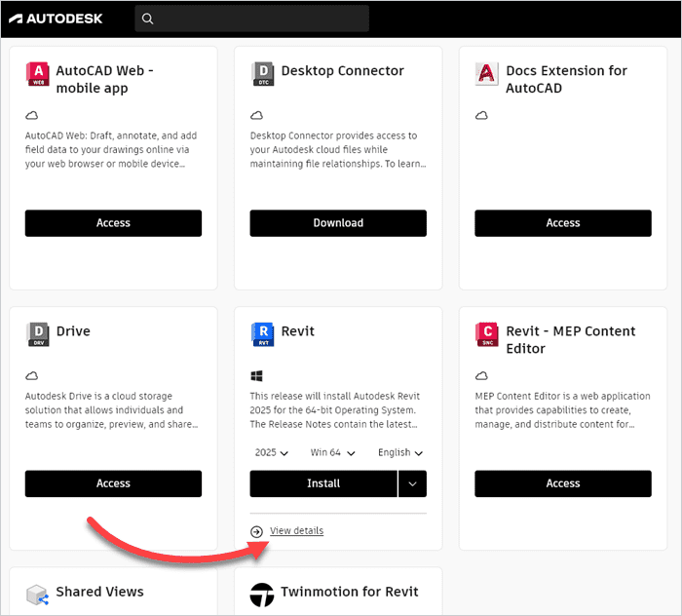Viewport: 682px width, 616px height.
Task: Click the Drive card title
Action: (x=73, y=331)
